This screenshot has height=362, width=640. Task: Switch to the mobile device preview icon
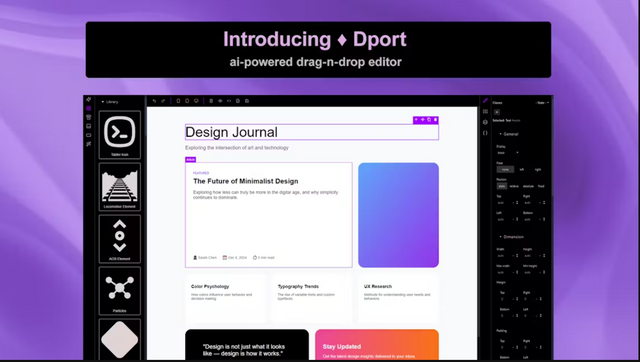[178, 101]
